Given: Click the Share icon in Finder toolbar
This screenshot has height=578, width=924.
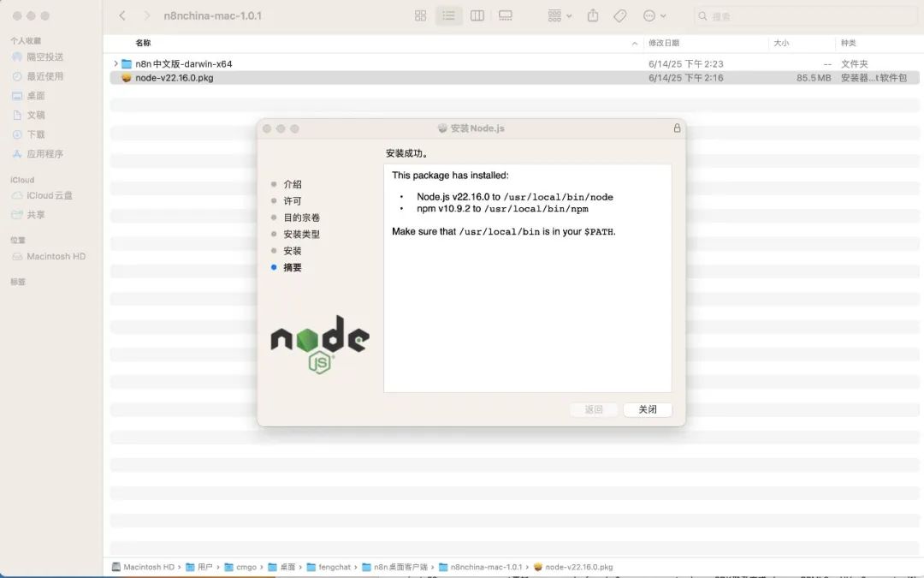Looking at the screenshot, I should coord(593,16).
